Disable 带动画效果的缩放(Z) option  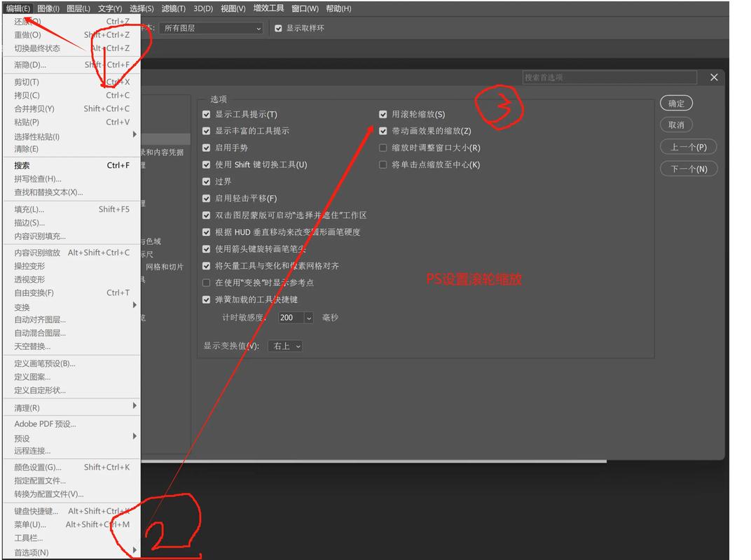(x=383, y=131)
